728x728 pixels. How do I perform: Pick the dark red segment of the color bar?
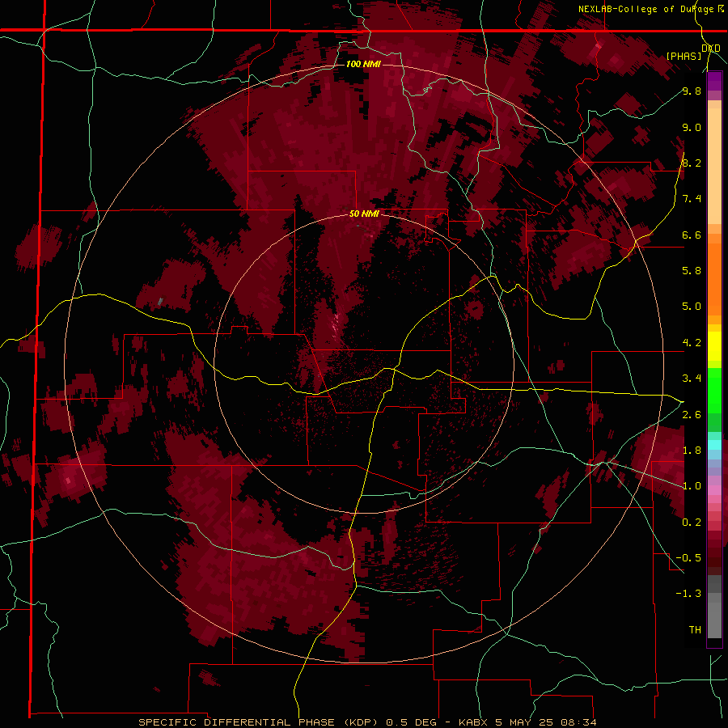714,552
